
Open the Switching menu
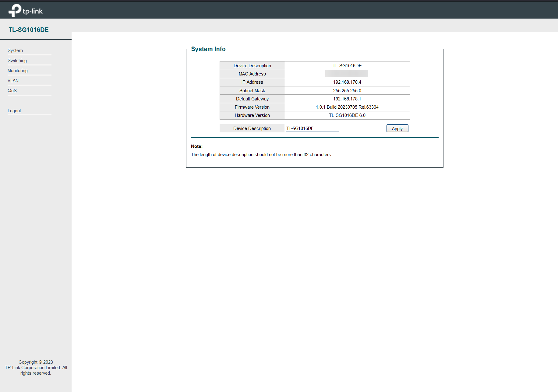[x=17, y=61]
